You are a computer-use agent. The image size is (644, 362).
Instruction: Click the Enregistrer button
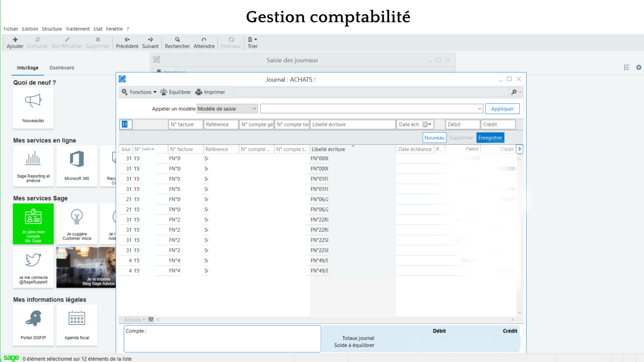click(x=490, y=137)
